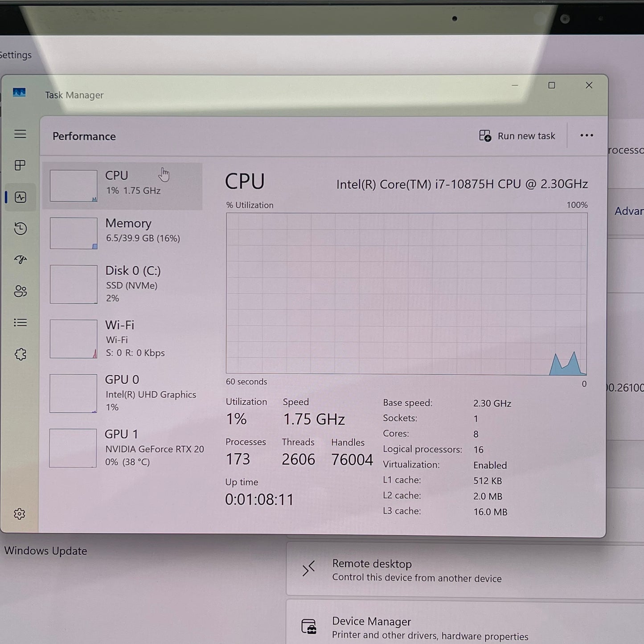The image size is (644, 644).
Task: Click the Virtualization Enabled value
Action: (490, 465)
